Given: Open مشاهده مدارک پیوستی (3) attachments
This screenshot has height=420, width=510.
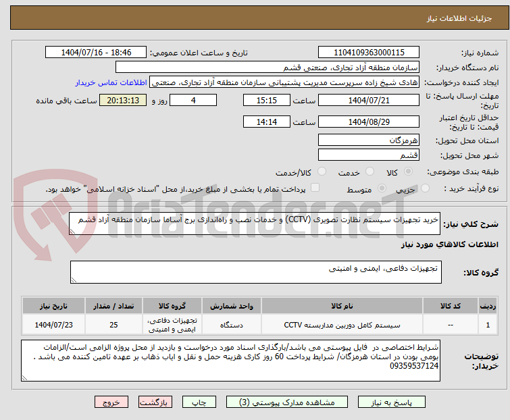Looking at the screenshot, I should click(287, 402).
